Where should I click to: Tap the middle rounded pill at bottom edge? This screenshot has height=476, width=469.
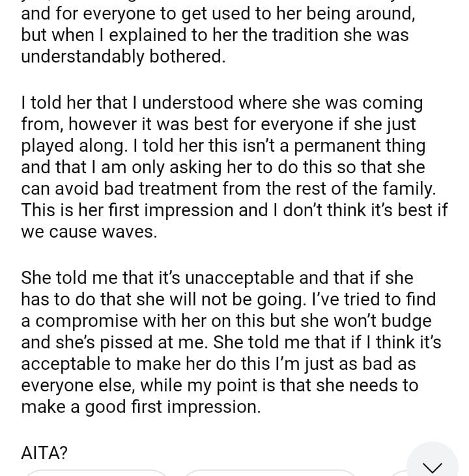270,473
